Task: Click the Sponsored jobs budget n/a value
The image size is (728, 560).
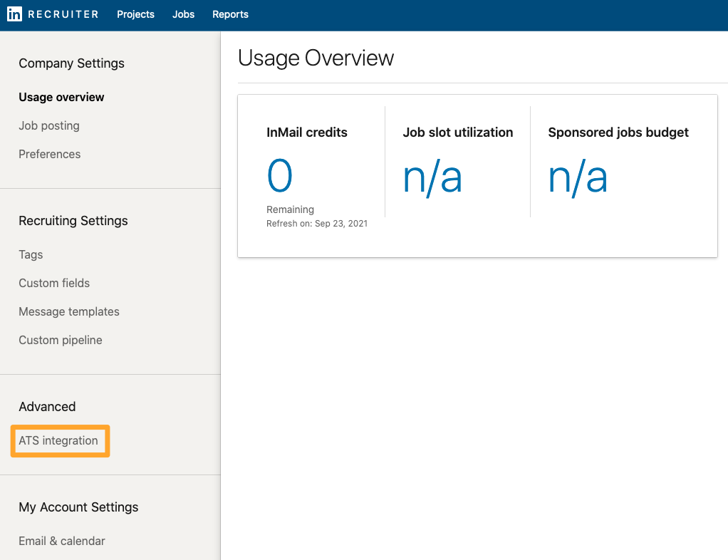Action: pos(578,177)
